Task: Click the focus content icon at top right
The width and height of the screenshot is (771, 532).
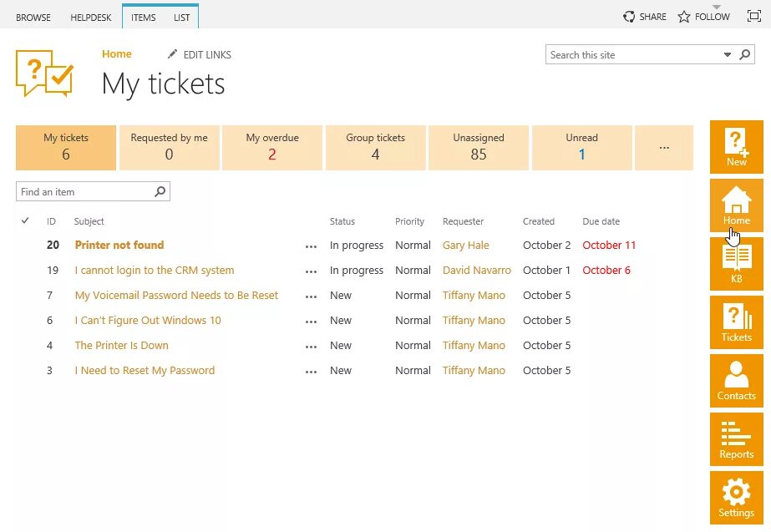Action: point(753,17)
